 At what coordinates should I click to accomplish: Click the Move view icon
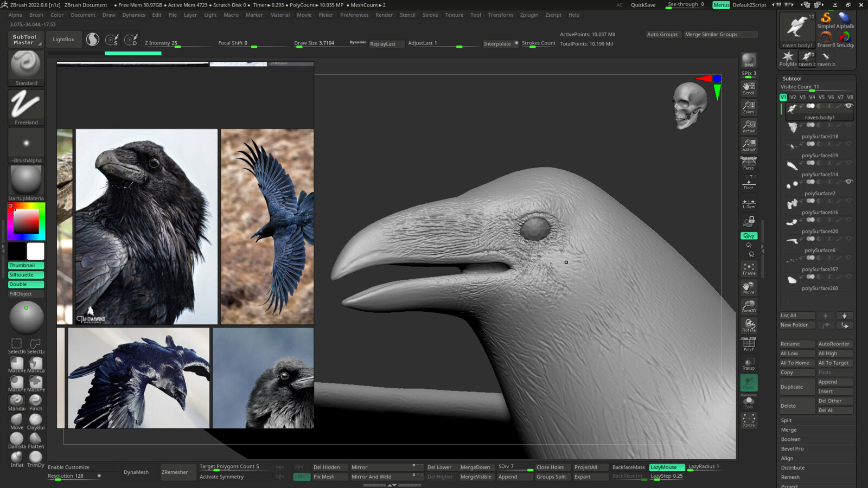pos(749,288)
